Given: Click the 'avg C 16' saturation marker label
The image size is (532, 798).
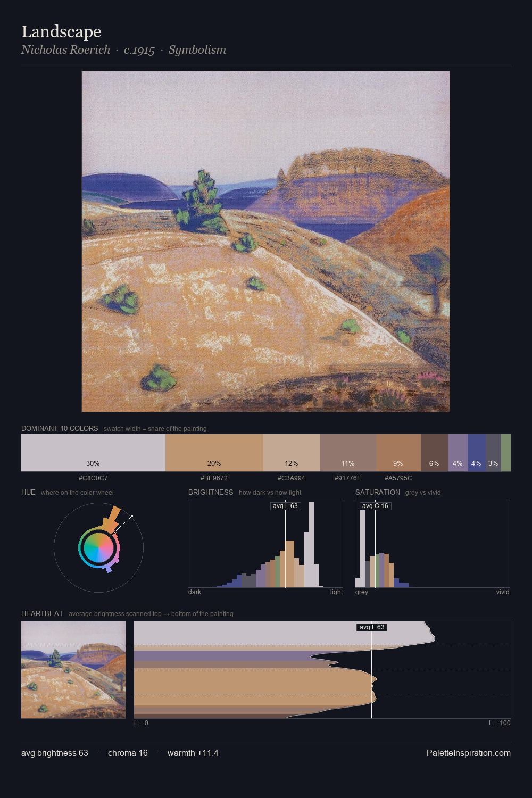Looking at the screenshot, I should (x=375, y=506).
